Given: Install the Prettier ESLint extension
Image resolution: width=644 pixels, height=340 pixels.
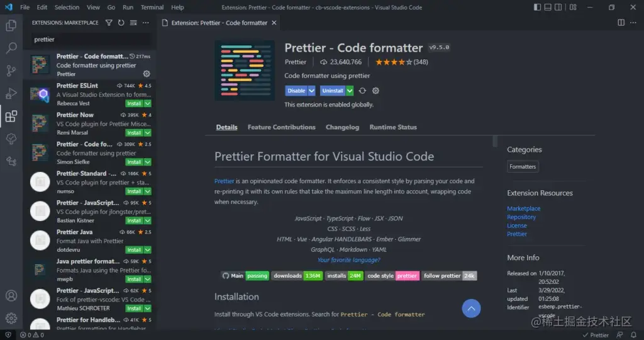Looking at the screenshot, I should [135, 104].
